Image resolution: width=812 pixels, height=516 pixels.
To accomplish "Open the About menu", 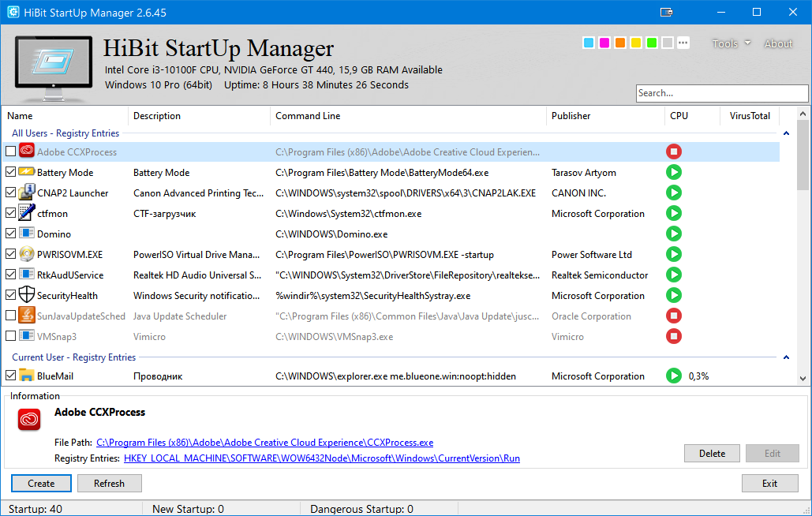I will pyautogui.click(x=778, y=43).
